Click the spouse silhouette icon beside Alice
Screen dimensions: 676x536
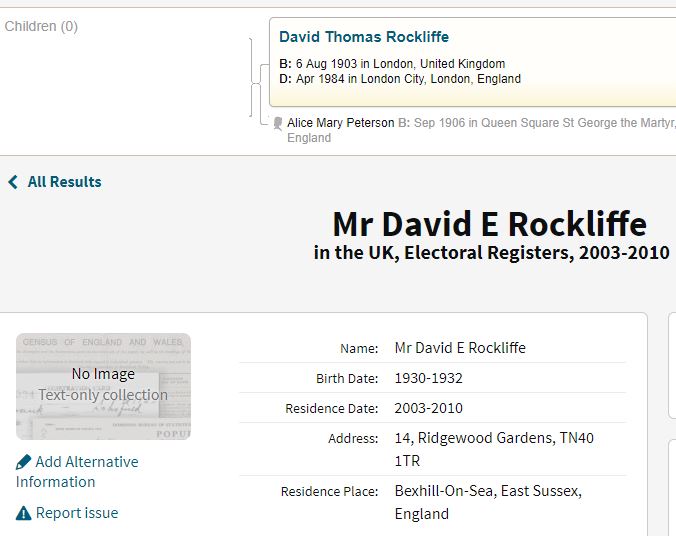278,123
